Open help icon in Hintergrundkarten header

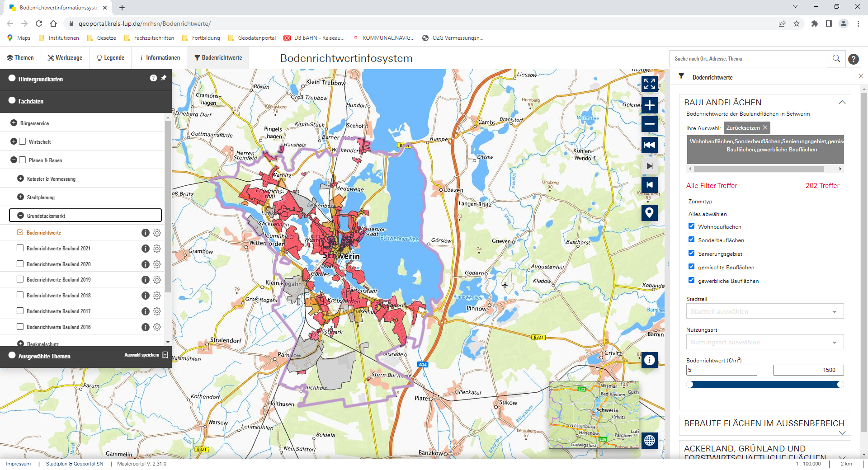153,78
